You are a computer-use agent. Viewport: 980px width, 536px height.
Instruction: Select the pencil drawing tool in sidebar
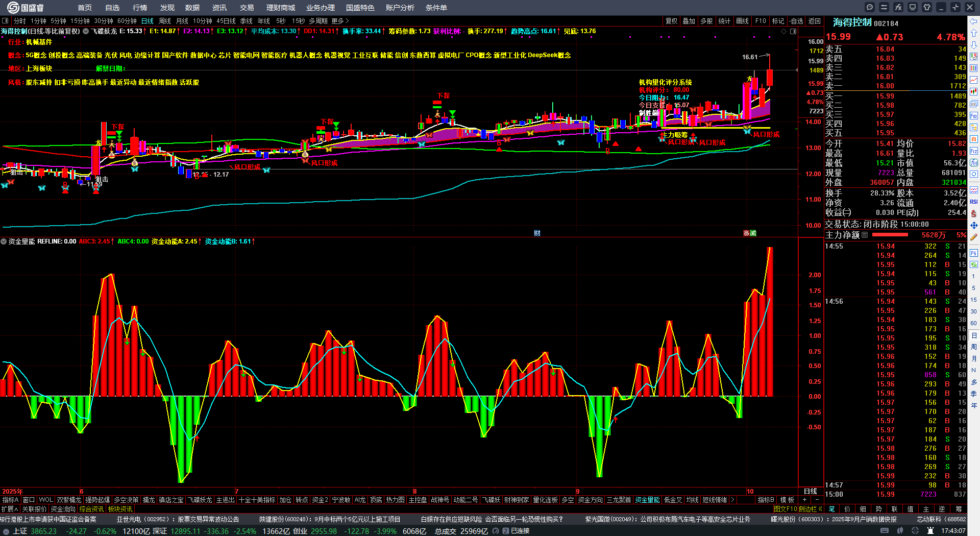974,237
